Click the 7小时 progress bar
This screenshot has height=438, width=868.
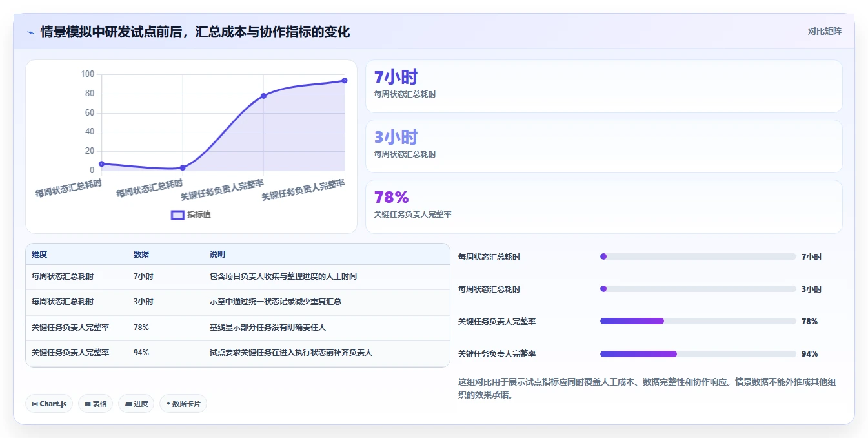click(698, 256)
